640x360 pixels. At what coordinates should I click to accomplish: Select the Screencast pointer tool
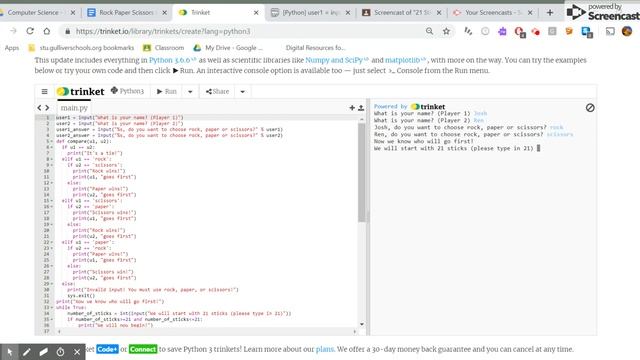[x=9, y=351]
